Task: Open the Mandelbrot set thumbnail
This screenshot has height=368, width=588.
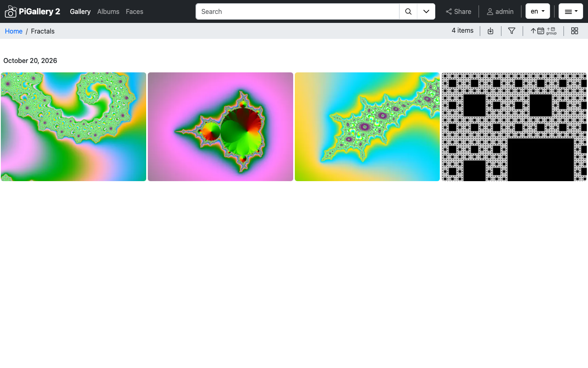Action: (x=220, y=127)
